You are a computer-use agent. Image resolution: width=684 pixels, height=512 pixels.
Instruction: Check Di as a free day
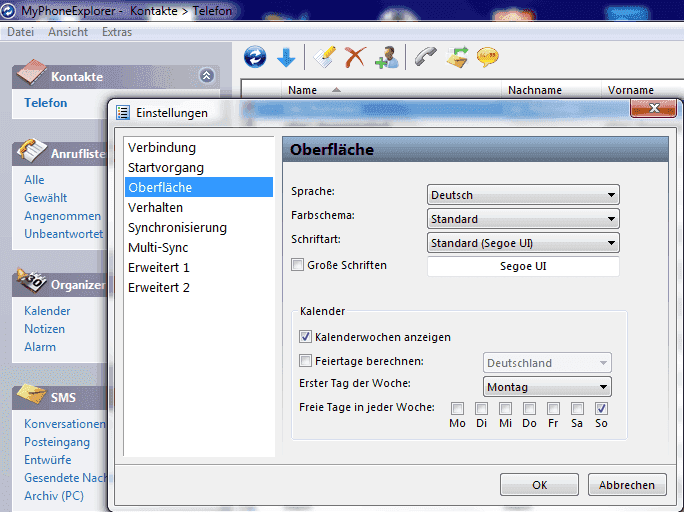click(481, 409)
